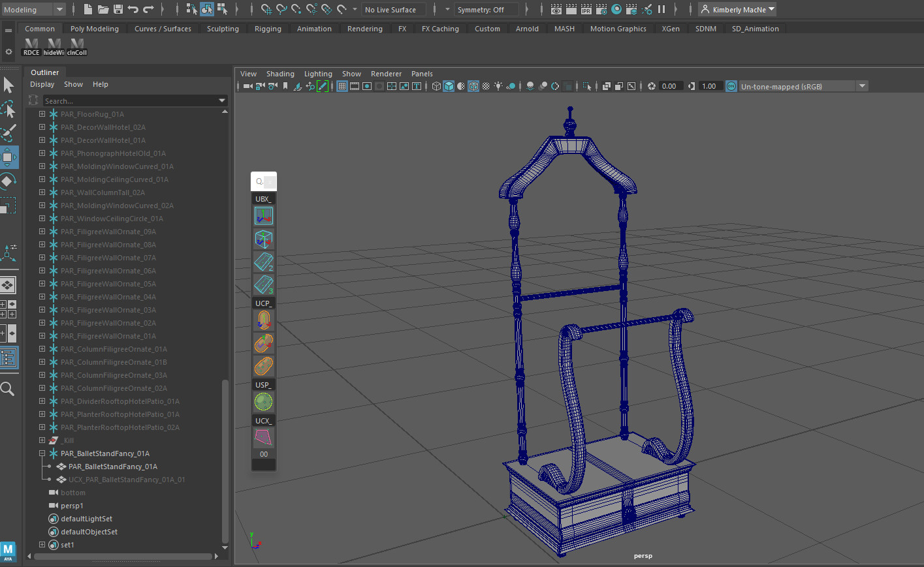Open the Modeling menu set dropdown
924x567 pixels.
pyautogui.click(x=33, y=9)
